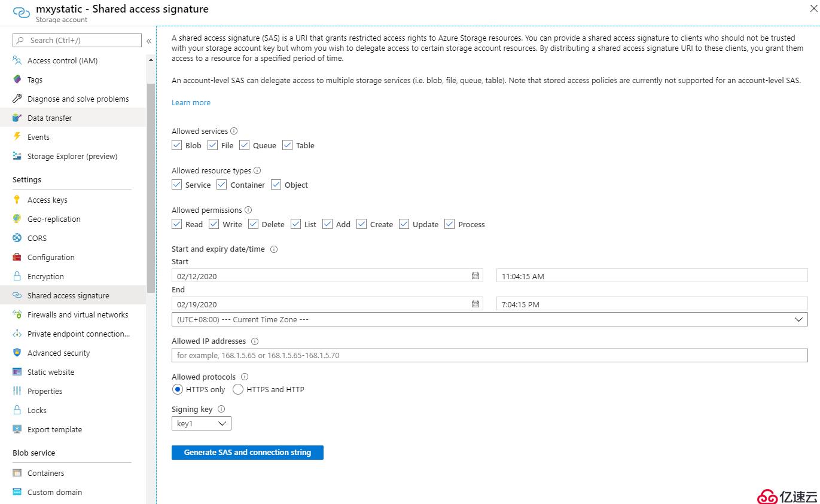Disable the Write permission checkbox
The width and height of the screenshot is (820, 504).
[x=214, y=224]
